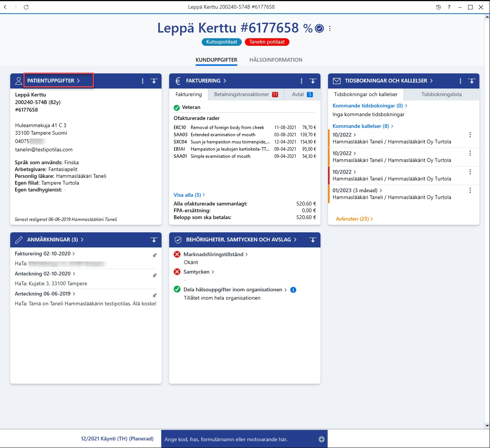This screenshot has width=490, height=448.
Task: Open the three-dot menu of the 01/2023 recall
Action: pyautogui.click(x=470, y=190)
